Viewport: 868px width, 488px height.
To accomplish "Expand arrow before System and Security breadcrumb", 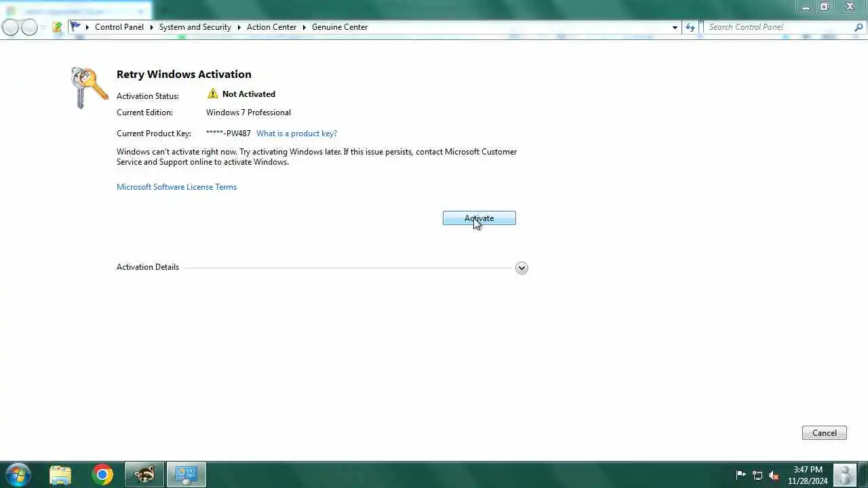I will click(x=152, y=27).
